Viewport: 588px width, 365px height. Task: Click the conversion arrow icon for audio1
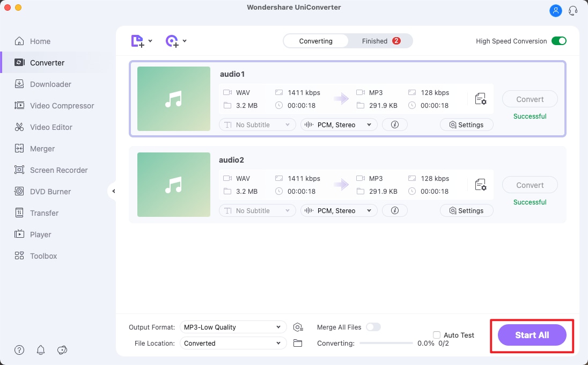(341, 99)
